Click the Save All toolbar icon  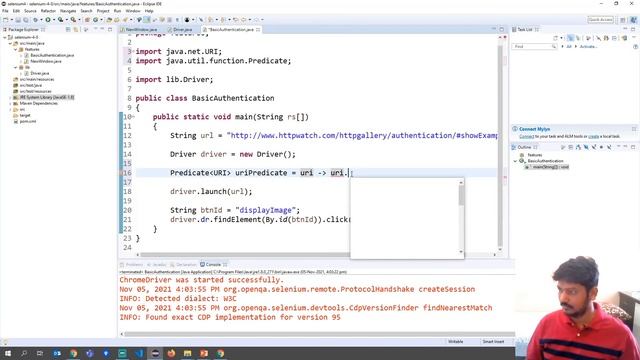tap(26, 20)
